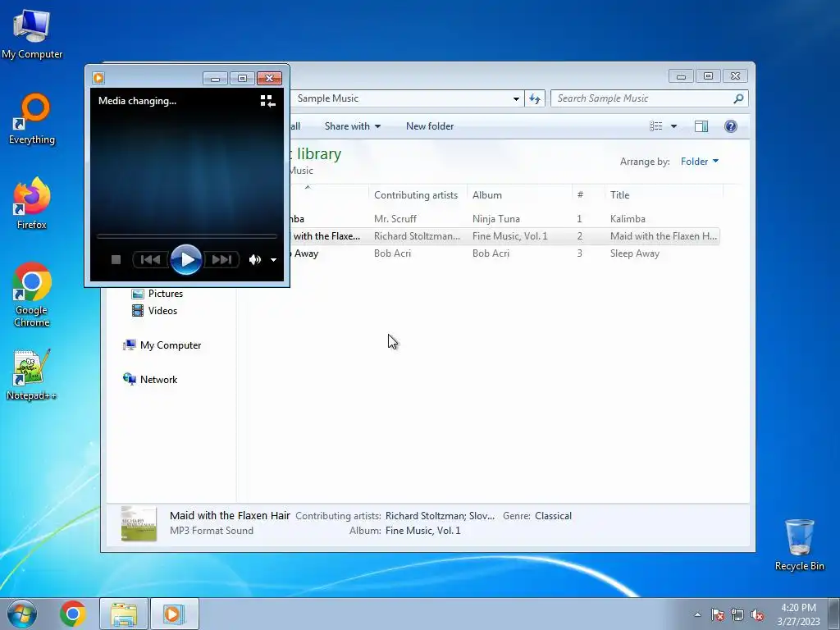The height and width of the screenshot is (630, 840).
Task: Skip to next track in Media Player
Action: pyautogui.click(x=221, y=260)
